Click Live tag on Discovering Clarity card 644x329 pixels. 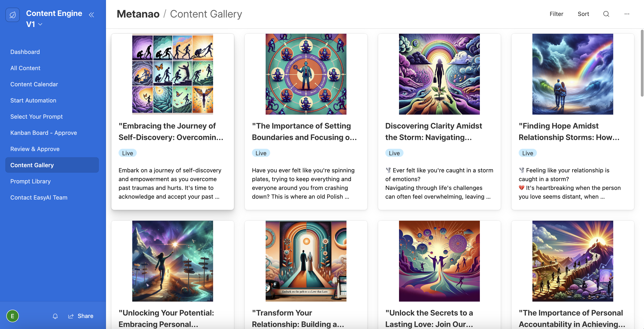pyautogui.click(x=394, y=153)
